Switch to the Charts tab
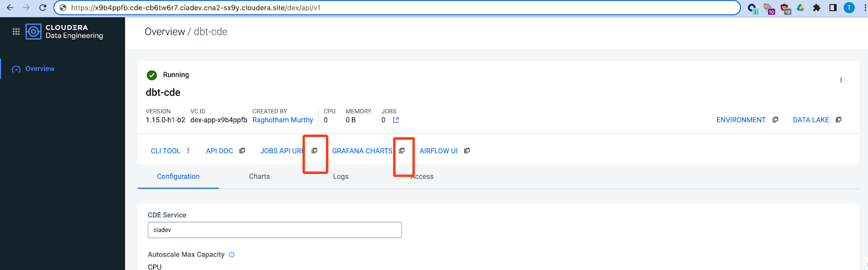Image resolution: width=868 pixels, height=270 pixels. click(259, 177)
